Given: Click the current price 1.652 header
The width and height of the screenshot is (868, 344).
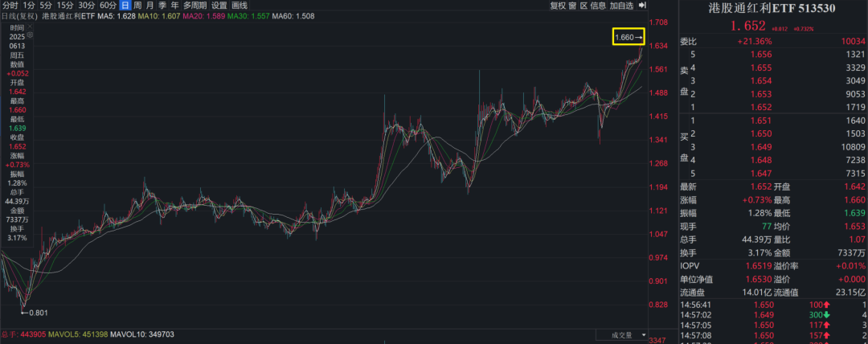Looking at the screenshot, I should 748,26.
